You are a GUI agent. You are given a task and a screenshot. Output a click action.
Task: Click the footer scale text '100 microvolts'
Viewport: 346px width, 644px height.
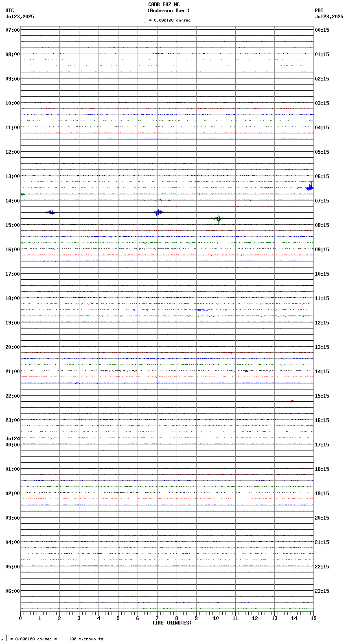[86, 639]
